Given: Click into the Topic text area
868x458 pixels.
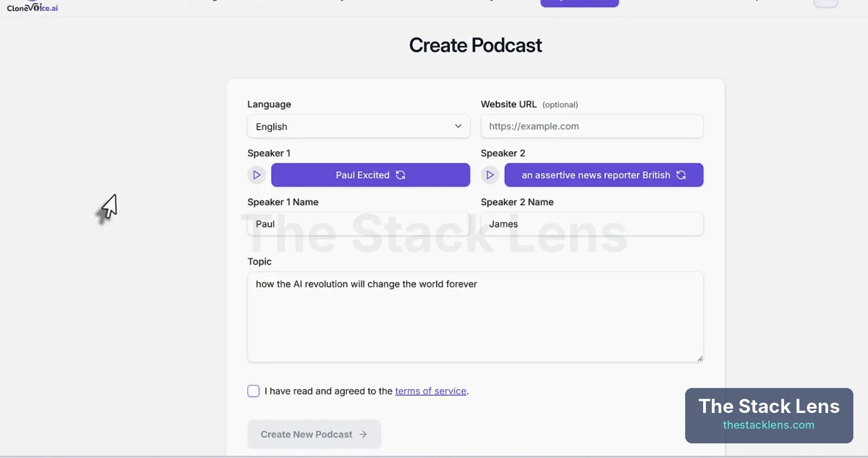Looking at the screenshot, I should coord(475,317).
